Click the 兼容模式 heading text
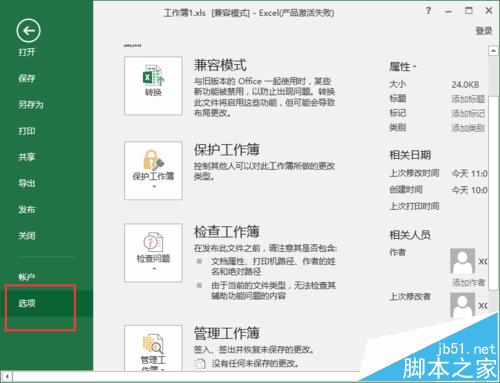The image size is (500, 383). 220,65
